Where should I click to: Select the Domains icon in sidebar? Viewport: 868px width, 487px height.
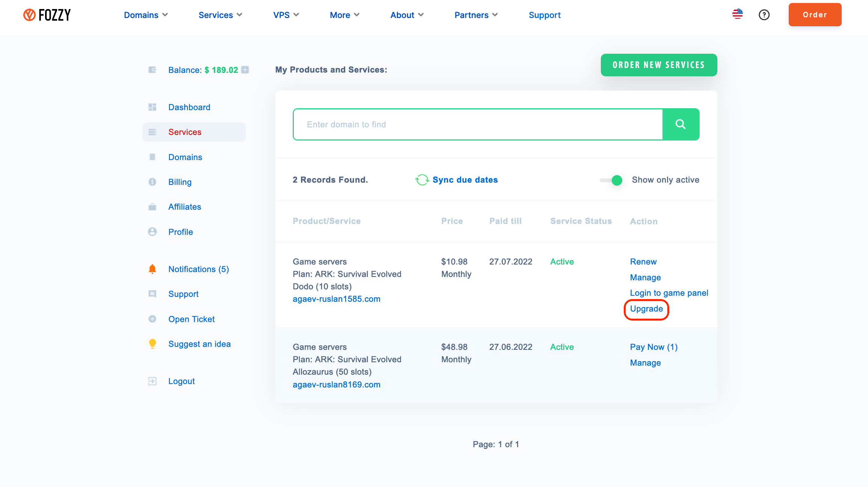click(x=152, y=157)
